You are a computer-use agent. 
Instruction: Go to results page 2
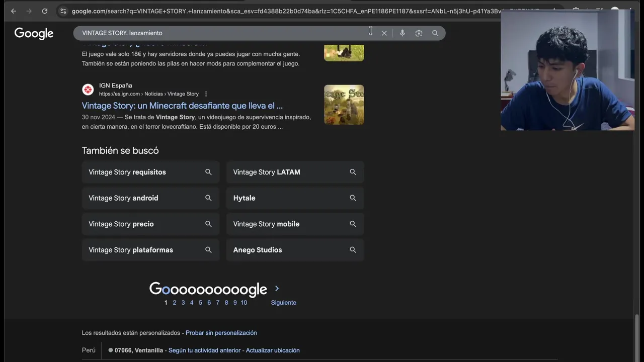(175, 303)
